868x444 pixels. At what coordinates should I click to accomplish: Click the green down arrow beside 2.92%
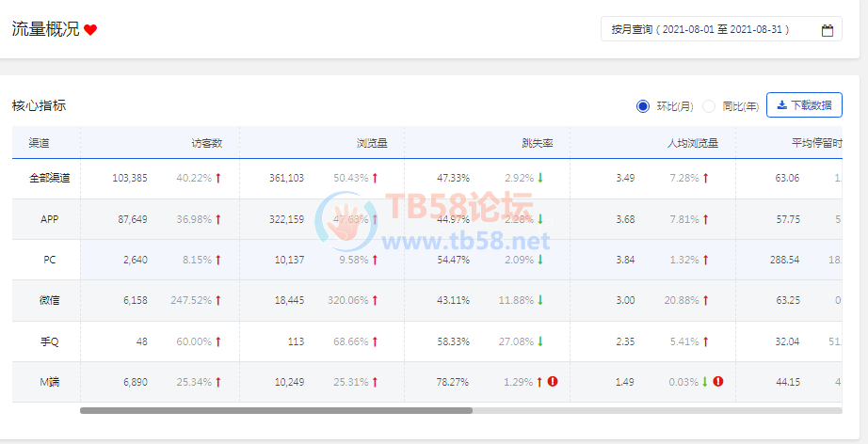point(540,178)
